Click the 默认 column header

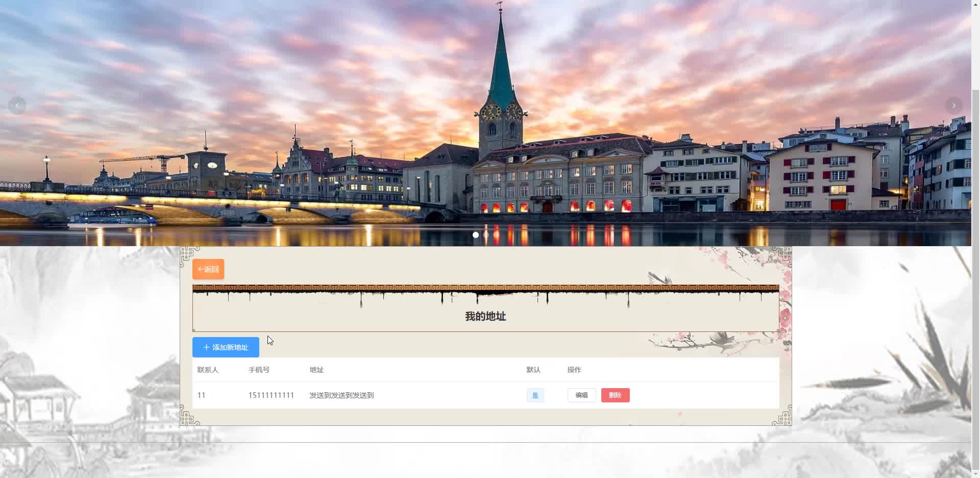(533, 370)
